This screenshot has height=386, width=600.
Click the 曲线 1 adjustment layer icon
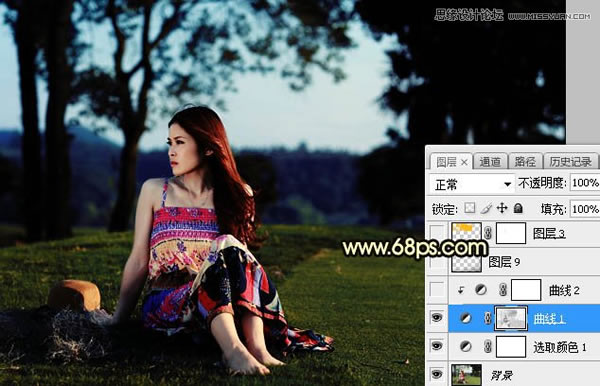pos(465,318)
